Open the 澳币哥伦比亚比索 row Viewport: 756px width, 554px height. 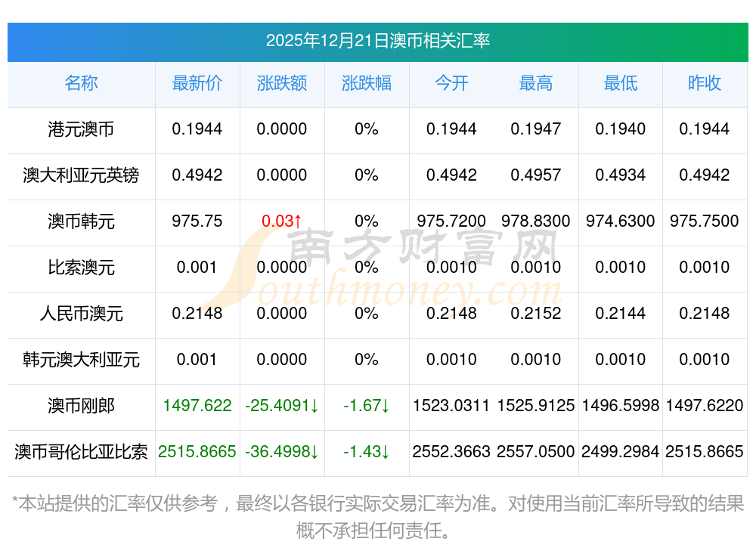tap(81, 452)
